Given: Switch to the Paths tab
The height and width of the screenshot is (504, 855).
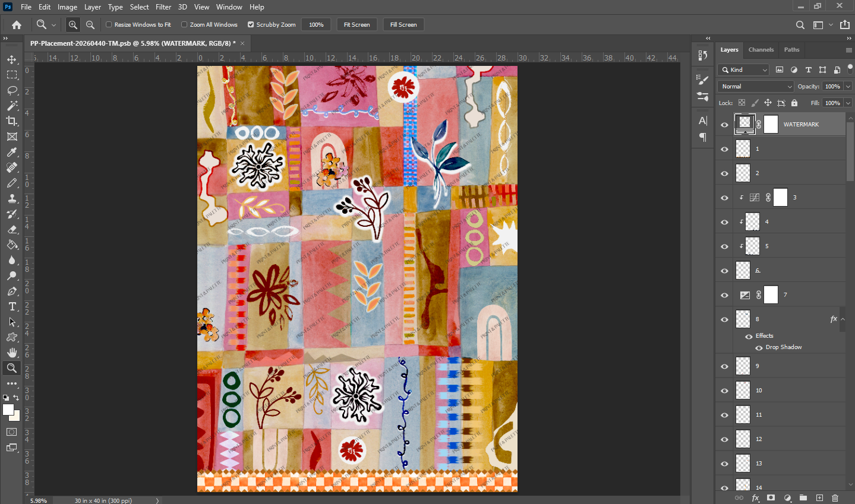Looking at the screenshot, I should (791, 50).
